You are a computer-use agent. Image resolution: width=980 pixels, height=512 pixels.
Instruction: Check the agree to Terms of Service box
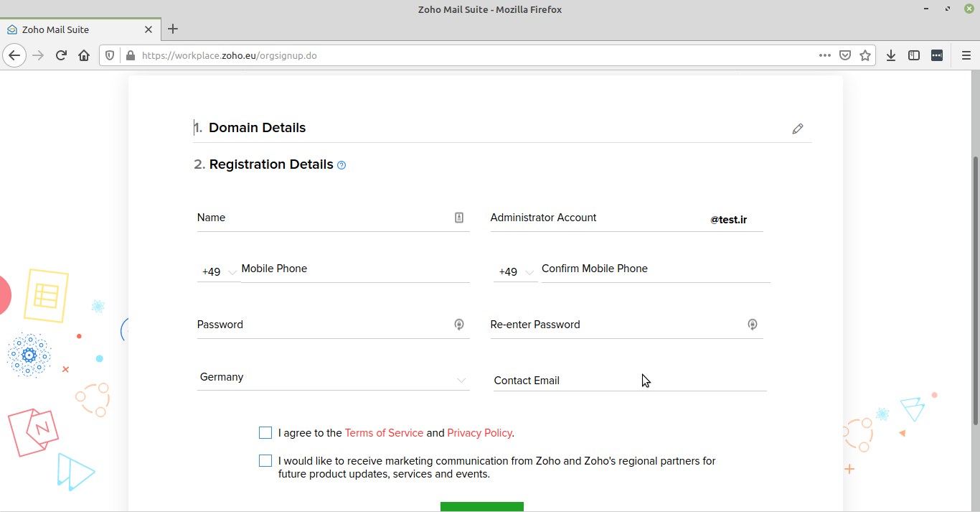(265, 432)
